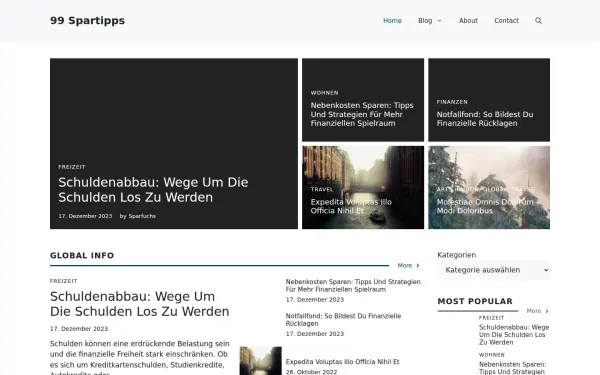Click Finanzen category label in hero grid
The width and height of the screenshot is (600, 375).
click(x=452, y=102)
